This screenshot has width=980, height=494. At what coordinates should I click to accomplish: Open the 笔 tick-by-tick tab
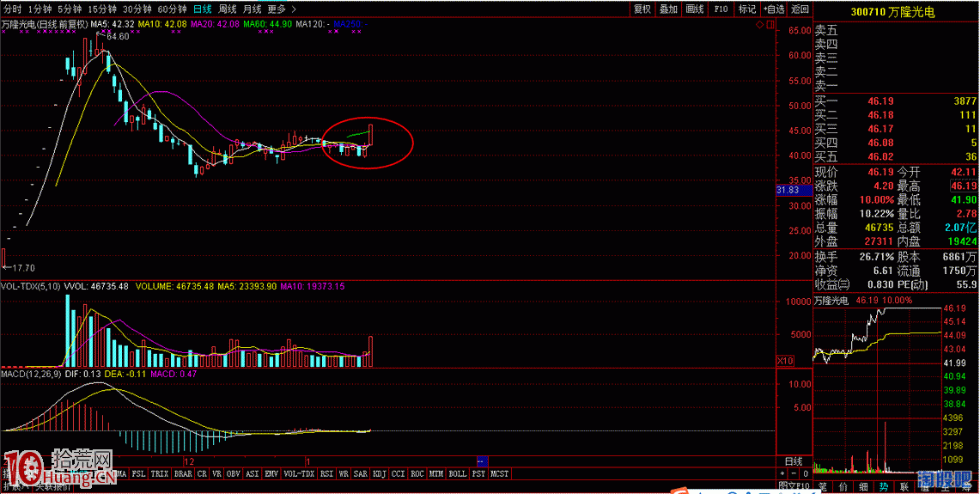coord(823,486)
